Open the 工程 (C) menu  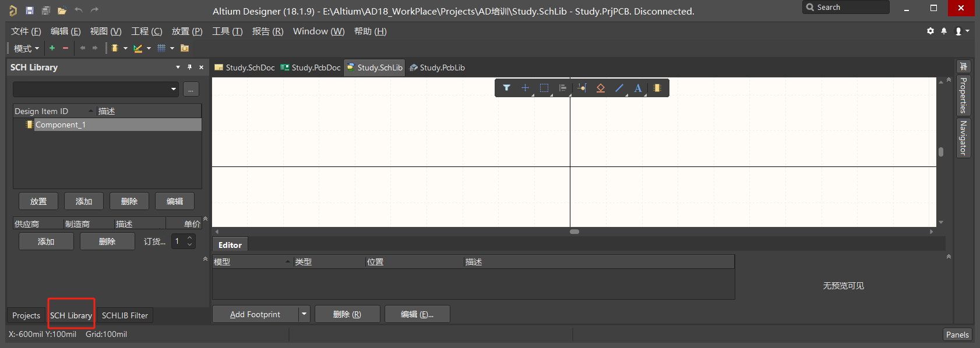pos(146,31)
